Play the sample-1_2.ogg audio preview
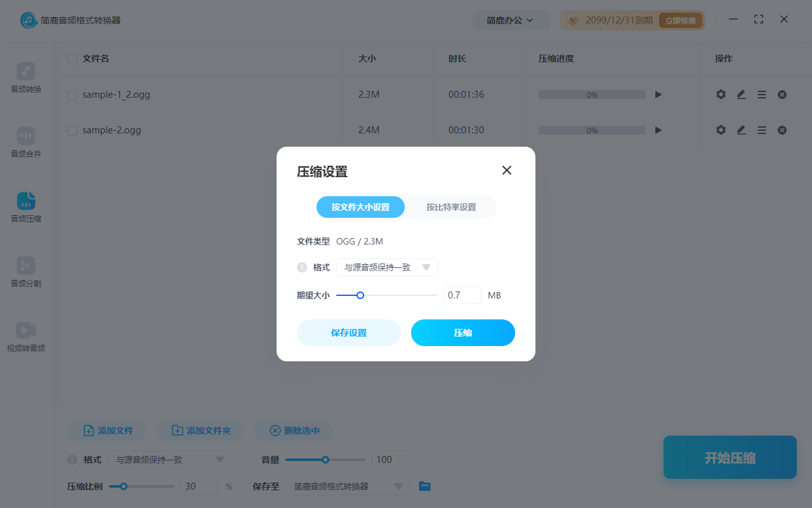The image size is (812, 508). (x=658, y=94)
